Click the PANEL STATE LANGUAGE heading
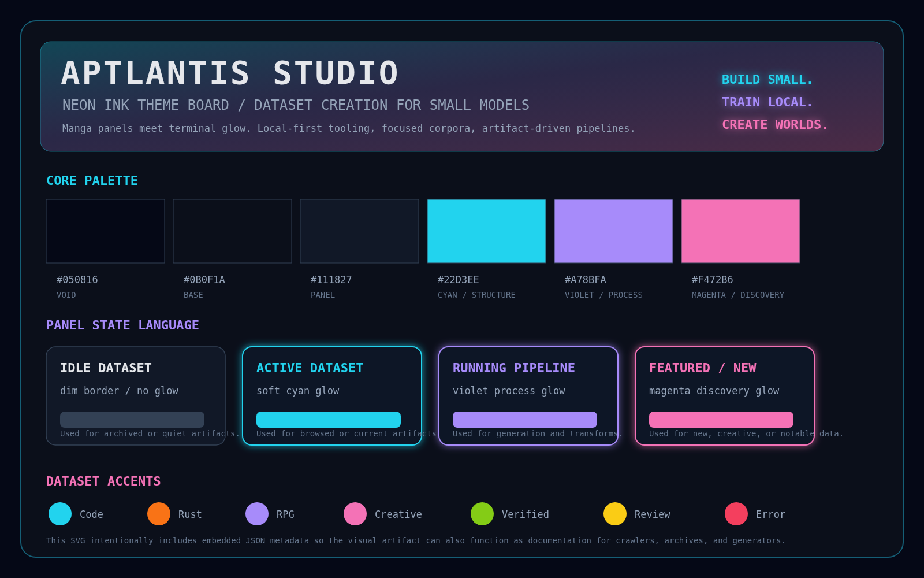The image size is (924, 578). coord(122,325)
